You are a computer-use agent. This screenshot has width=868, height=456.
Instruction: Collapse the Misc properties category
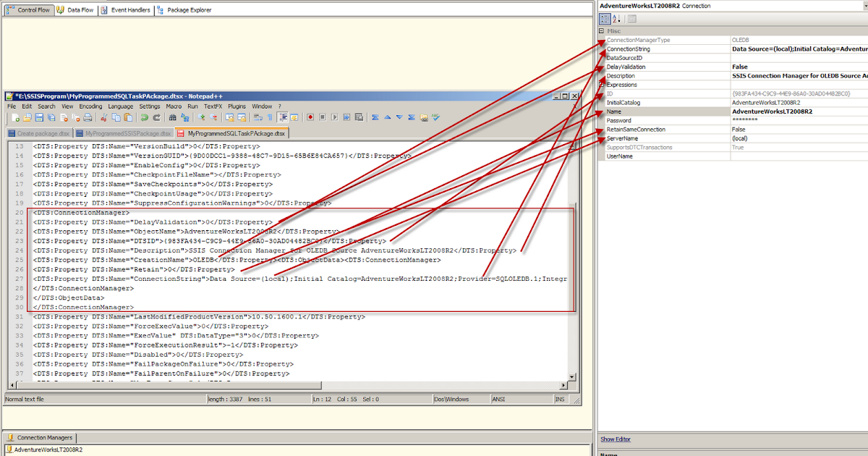point(602,31)
